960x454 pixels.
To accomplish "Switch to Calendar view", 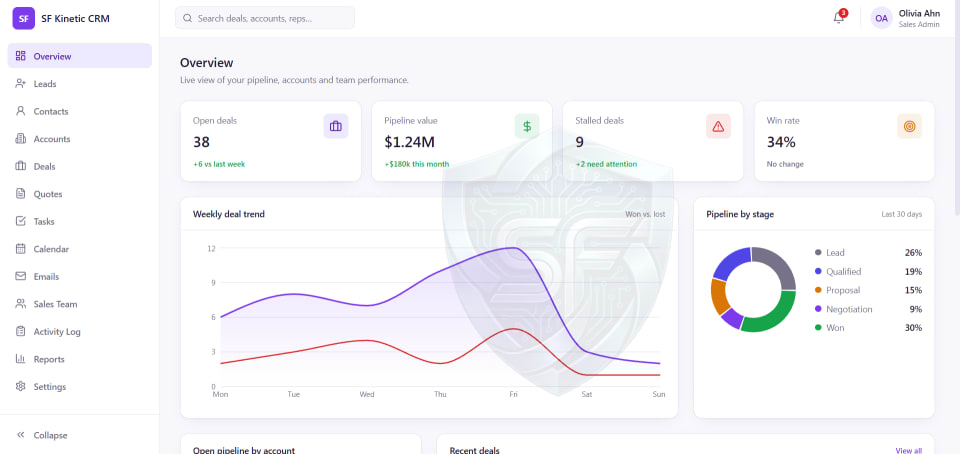I will 80,249.
